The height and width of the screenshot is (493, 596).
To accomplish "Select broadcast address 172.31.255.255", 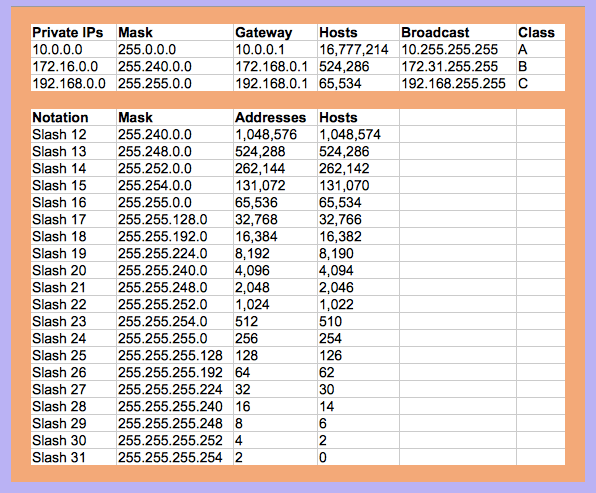I will 458,67.
